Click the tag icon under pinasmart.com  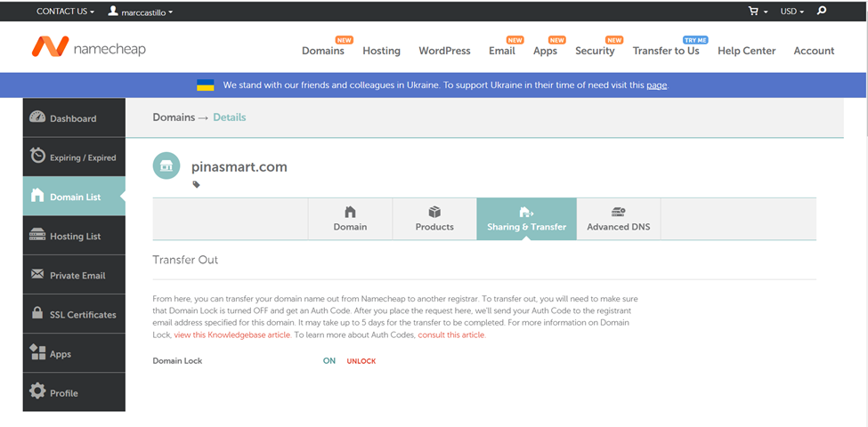point(196,185)
